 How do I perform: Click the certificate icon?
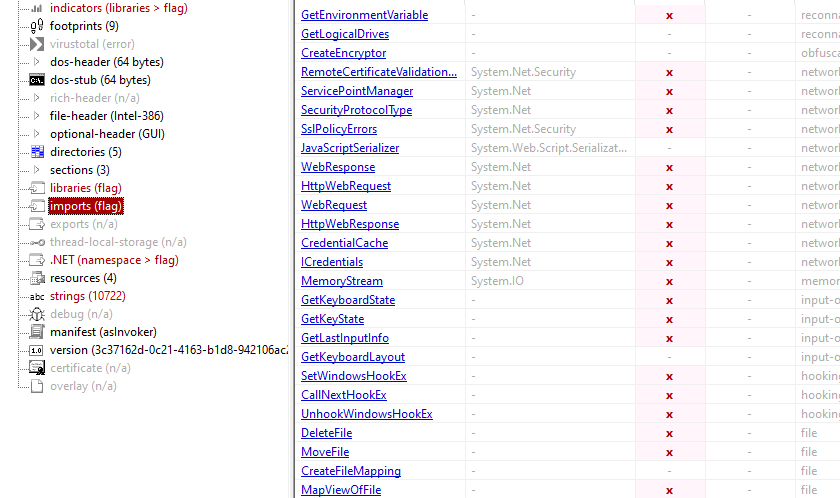[37, 368]
